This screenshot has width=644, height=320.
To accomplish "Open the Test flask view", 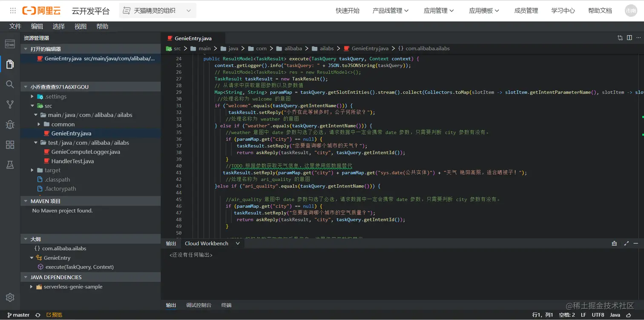I will coord(10,165).
